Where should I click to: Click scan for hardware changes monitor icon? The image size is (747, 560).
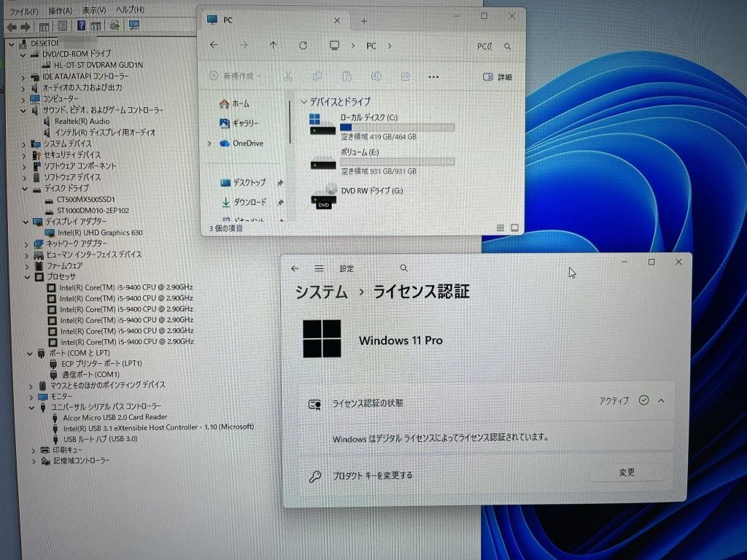click(134, 24)
